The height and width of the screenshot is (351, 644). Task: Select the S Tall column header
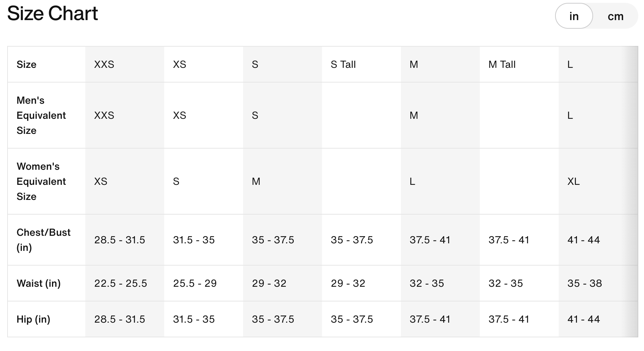pyautogui.click(x=343, y=65)
